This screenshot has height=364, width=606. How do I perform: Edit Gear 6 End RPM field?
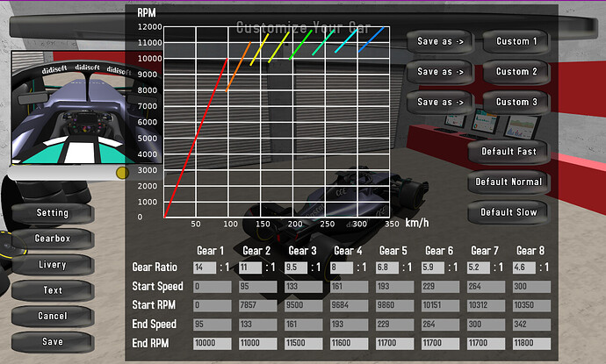pyautogui.click(x=440, y=344)
